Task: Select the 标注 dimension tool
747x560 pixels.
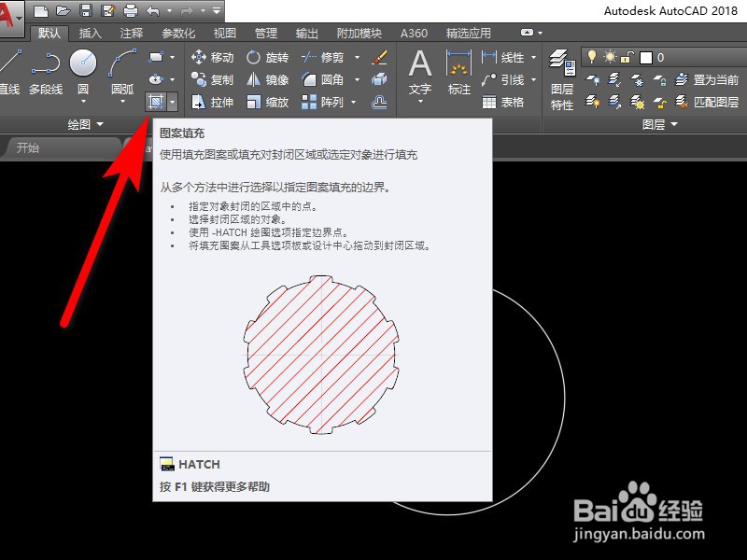Action: click(459, 73)
